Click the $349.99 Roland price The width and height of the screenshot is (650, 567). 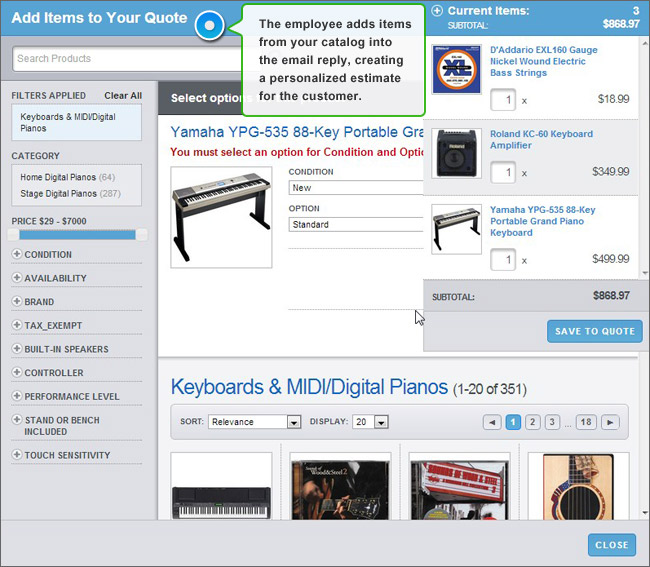[x=611, y=172]
